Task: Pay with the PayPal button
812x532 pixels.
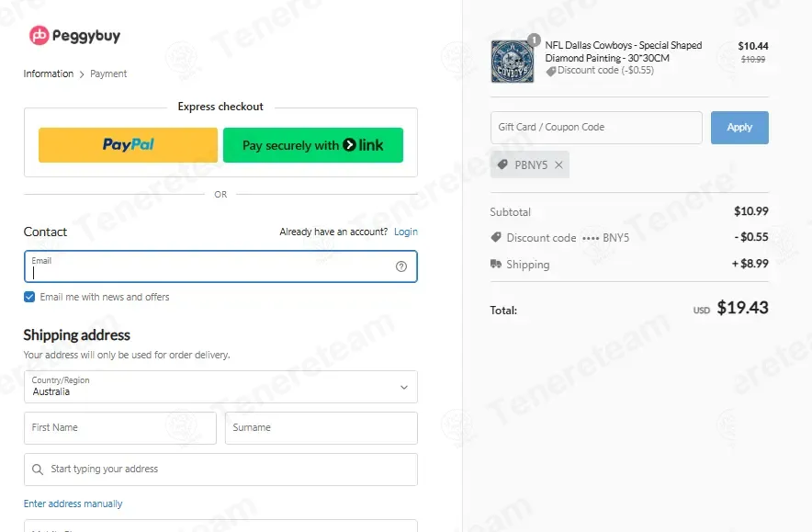Action: pyautogui.click(x=128, y=145)
